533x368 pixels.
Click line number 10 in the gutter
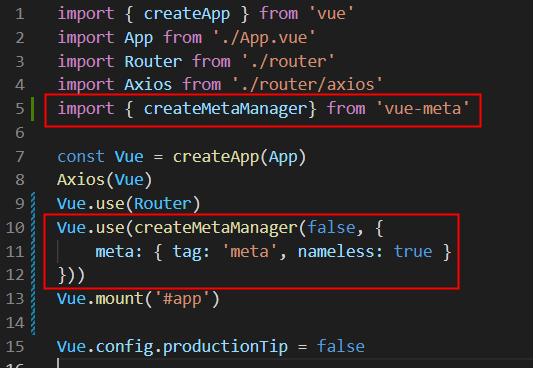[x=15, y=228]
